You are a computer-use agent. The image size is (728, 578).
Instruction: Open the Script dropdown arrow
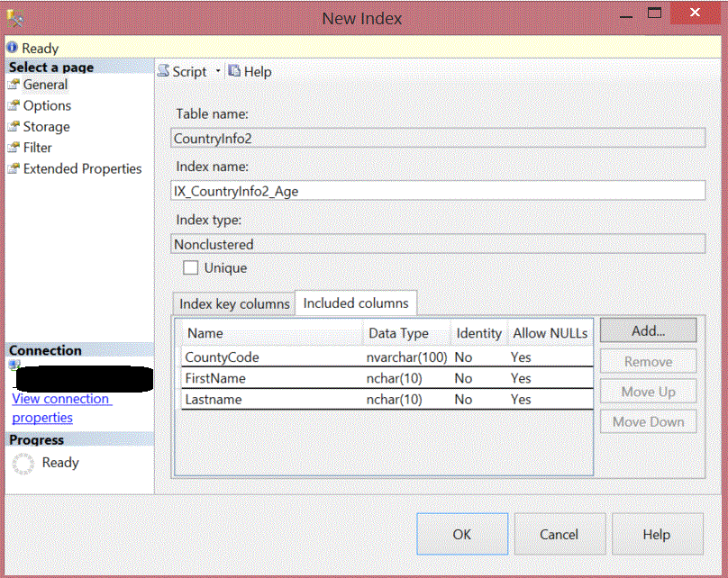[218, 71]
